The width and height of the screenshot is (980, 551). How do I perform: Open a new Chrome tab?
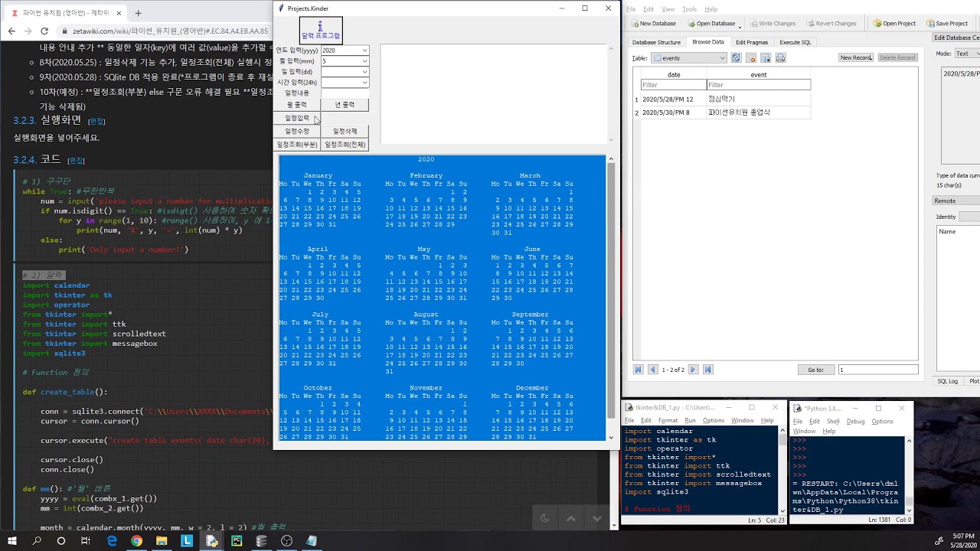(x=138, y=13)
